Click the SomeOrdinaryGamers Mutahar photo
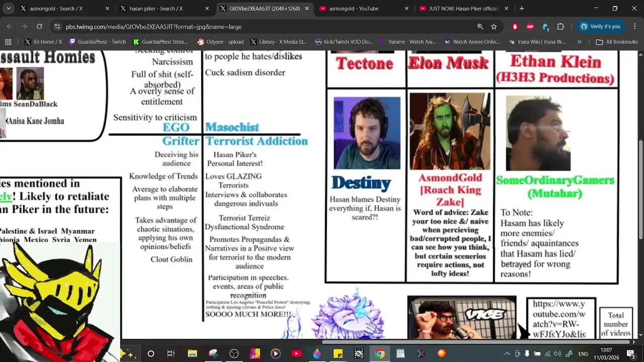The image size is (644, 362). [538, 133]
